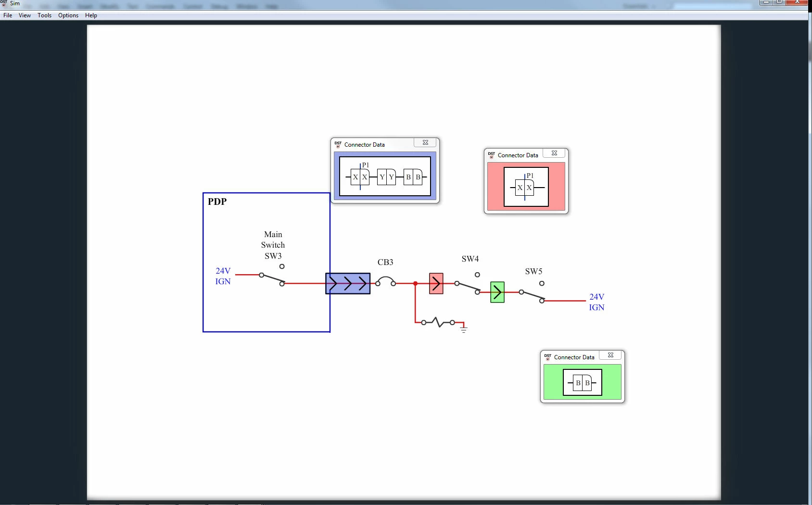Image resolution: width=812 pixels, height=505 pixels.
Task: Click the X X pin pair in blue connector diagram
Action: [360, 177]
